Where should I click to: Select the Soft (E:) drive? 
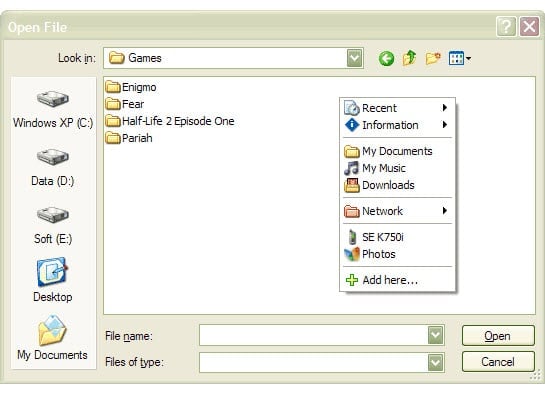tap(53, 226)
